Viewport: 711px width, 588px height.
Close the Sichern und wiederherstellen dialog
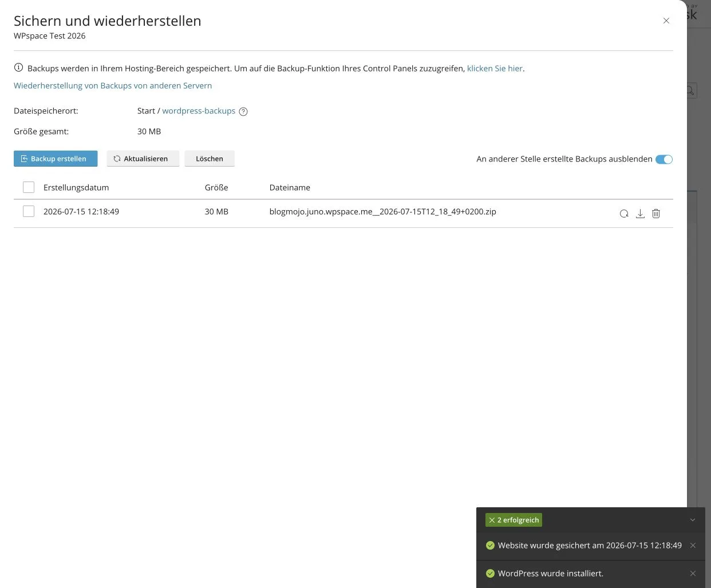666,21
